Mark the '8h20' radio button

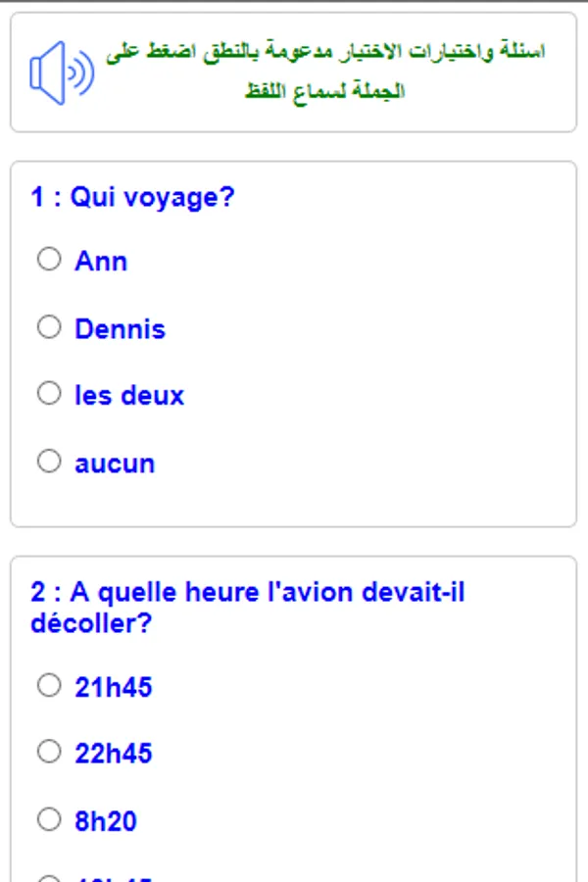click(49, 818)
